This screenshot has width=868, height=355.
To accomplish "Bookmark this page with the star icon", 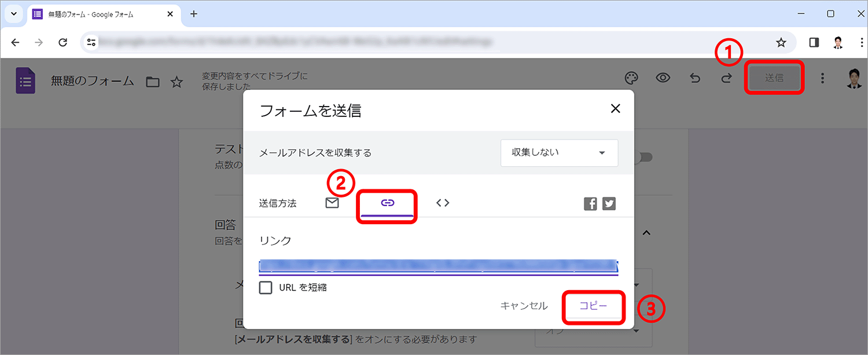I will pyautogui.click(x=781, y=42).
